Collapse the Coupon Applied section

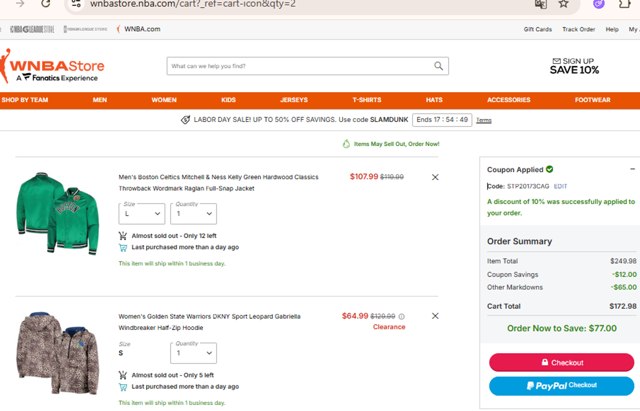632,169
